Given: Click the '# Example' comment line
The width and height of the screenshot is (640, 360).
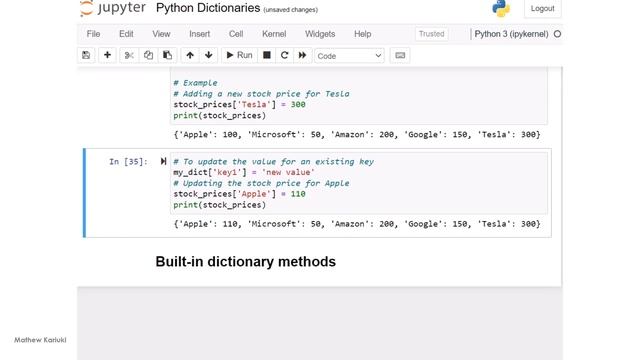Looking at the screenshot, I should pyautogui.click(x=195, y=83).
